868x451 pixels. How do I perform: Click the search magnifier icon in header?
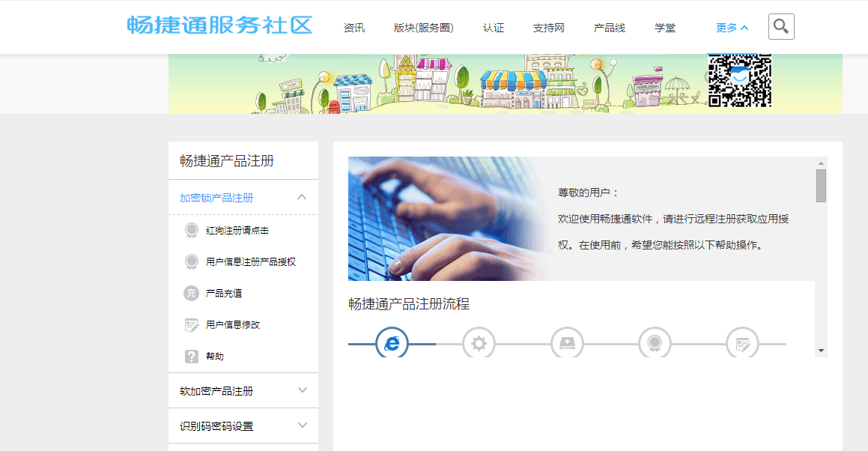click(x=781, y=26)
